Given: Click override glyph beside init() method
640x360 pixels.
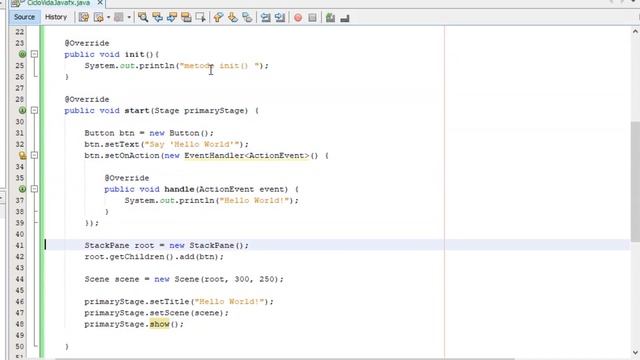Looking at the screenshot, I should coord(22,54).
